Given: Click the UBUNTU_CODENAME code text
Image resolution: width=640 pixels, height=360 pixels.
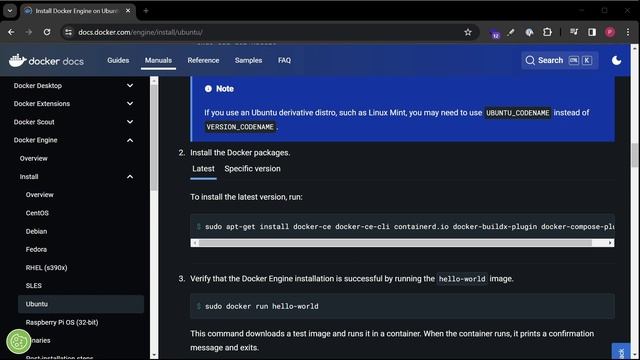Looking at the screenshot, I should point(518,113).
